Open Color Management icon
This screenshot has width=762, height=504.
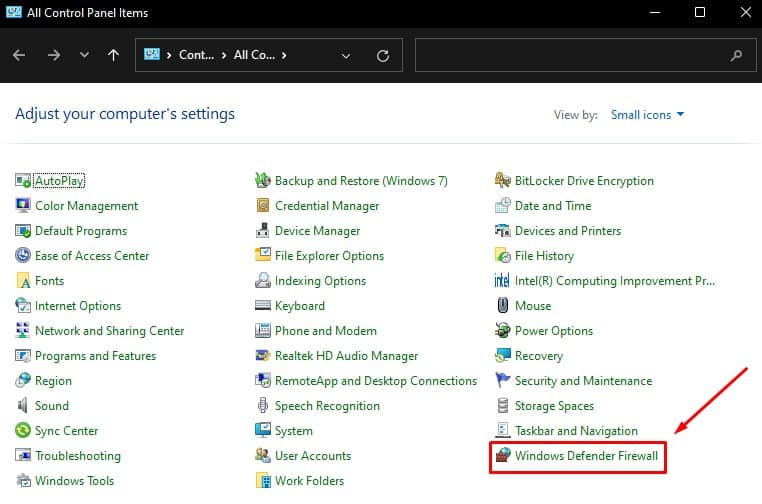23,206
